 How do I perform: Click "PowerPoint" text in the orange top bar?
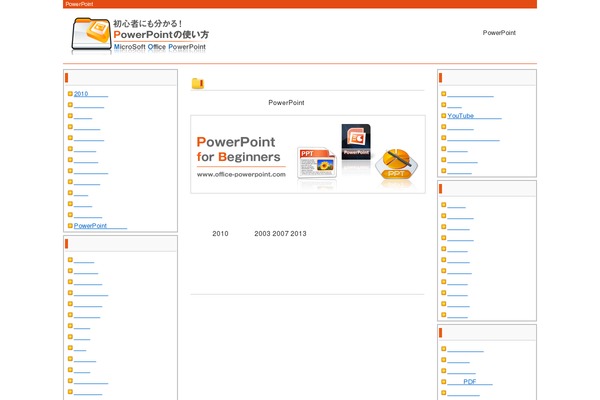(79, 4)
